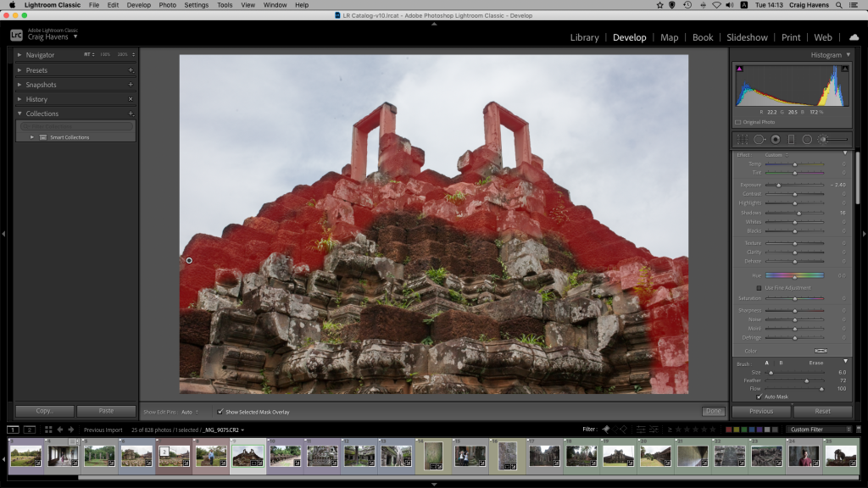This screenshot has width=868, height=488.
Task: Enable the Use Fine Adjustment checkbox
Action: point(759,288)
